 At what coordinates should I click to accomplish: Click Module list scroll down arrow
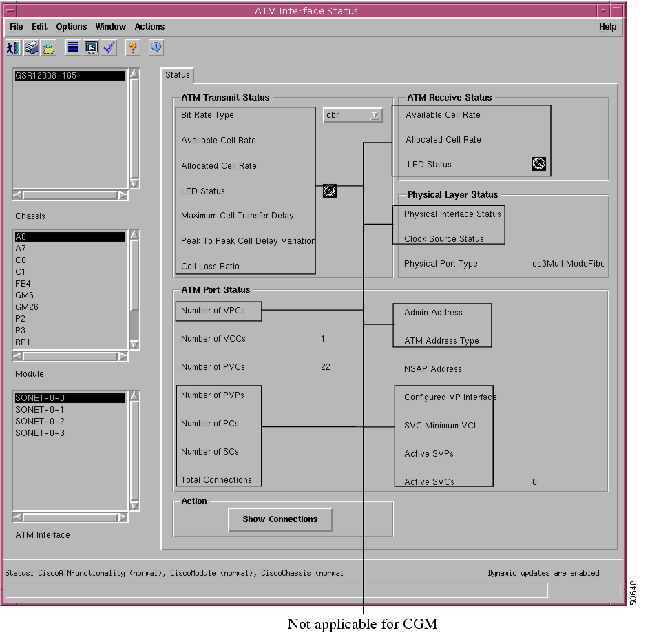tap(134, 344)
